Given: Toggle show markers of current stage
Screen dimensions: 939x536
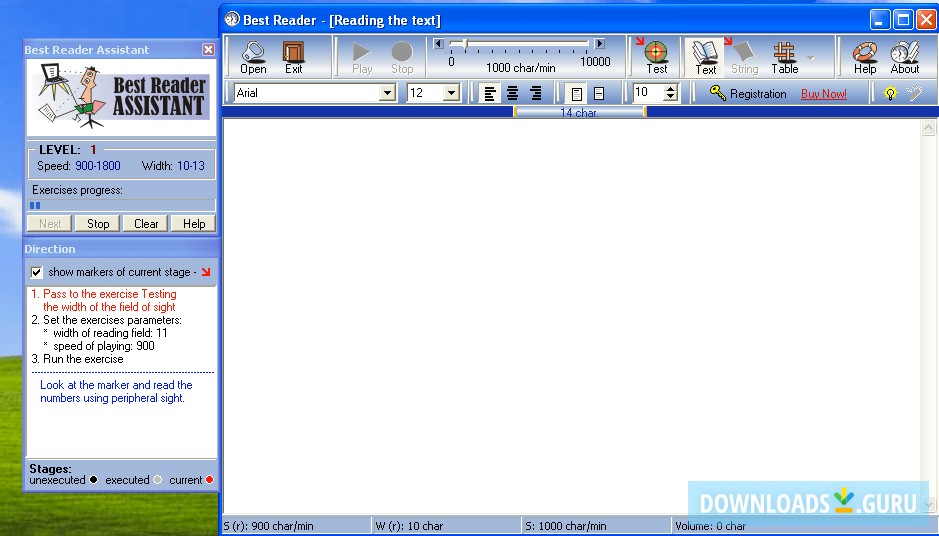Looking at the screenshot, I should (37, 272).
